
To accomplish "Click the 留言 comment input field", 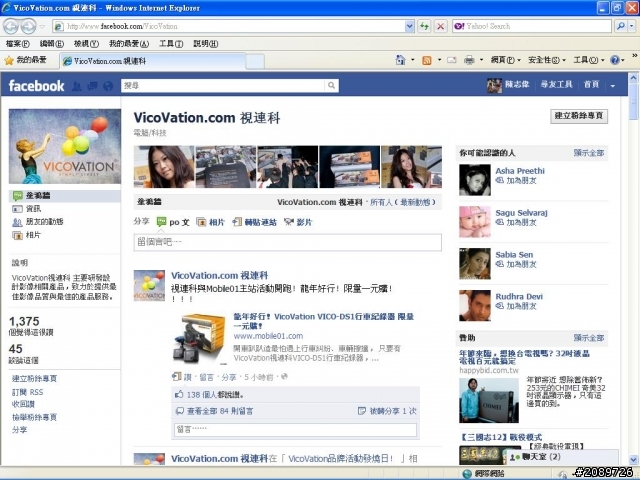I will click(x=295, y=430).
